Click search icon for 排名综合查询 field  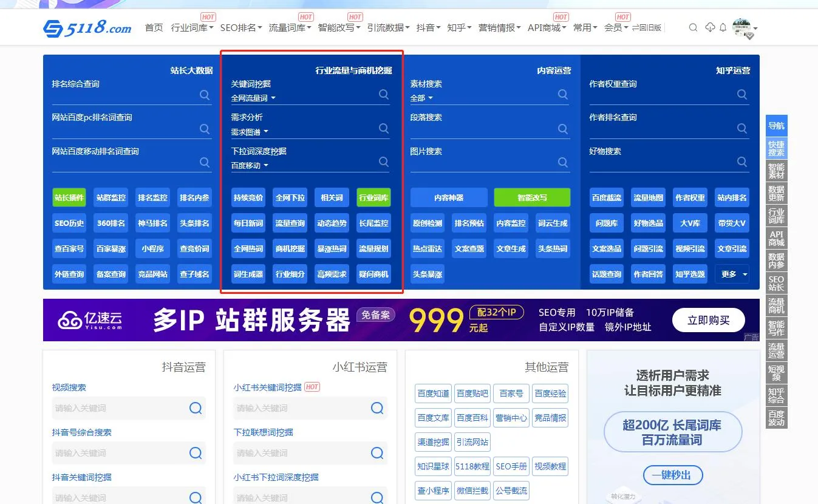[205, 95]
